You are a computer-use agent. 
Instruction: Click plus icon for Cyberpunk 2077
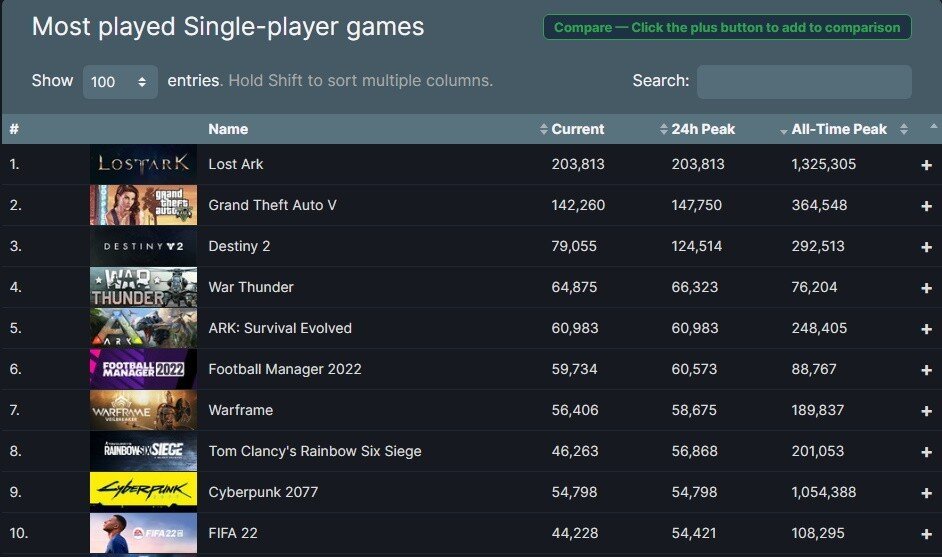(x=926, y=493)
